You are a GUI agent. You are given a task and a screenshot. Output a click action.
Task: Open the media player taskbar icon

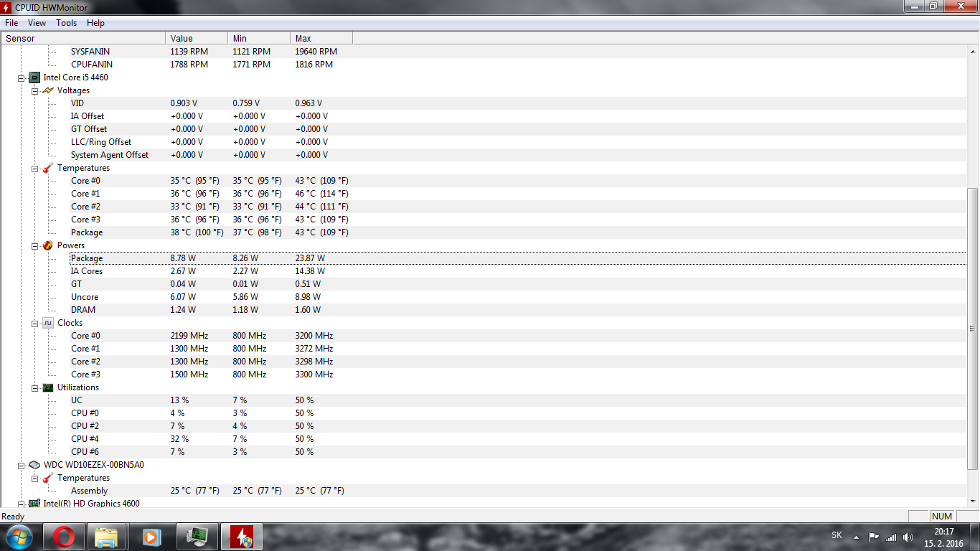pos(151,537)
